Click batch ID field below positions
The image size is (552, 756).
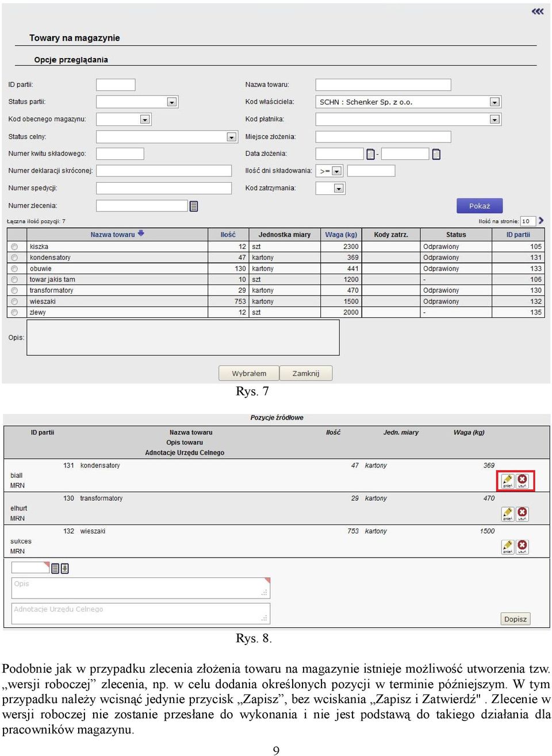30,567
